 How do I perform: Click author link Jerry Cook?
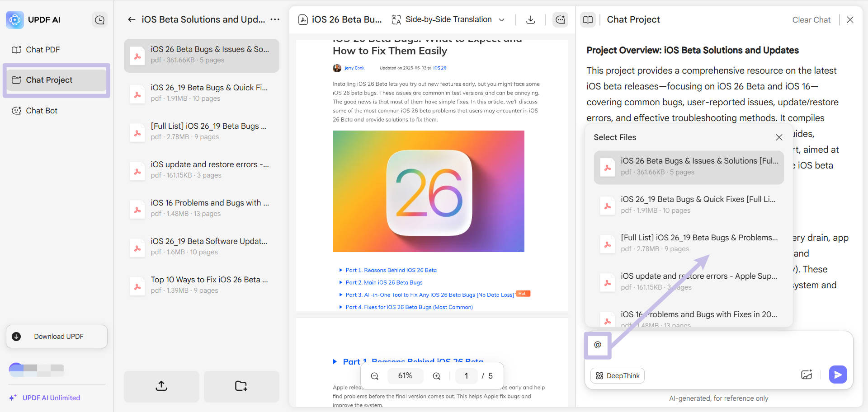(x=354, y=68)
